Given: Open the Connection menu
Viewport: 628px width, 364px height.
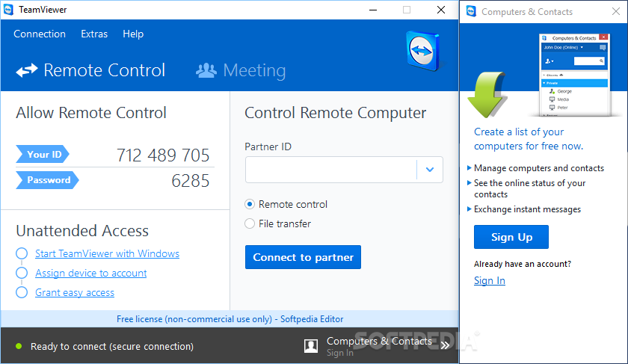Looking at the screenshot, I should pyautogui.click(x=40, y=34).
